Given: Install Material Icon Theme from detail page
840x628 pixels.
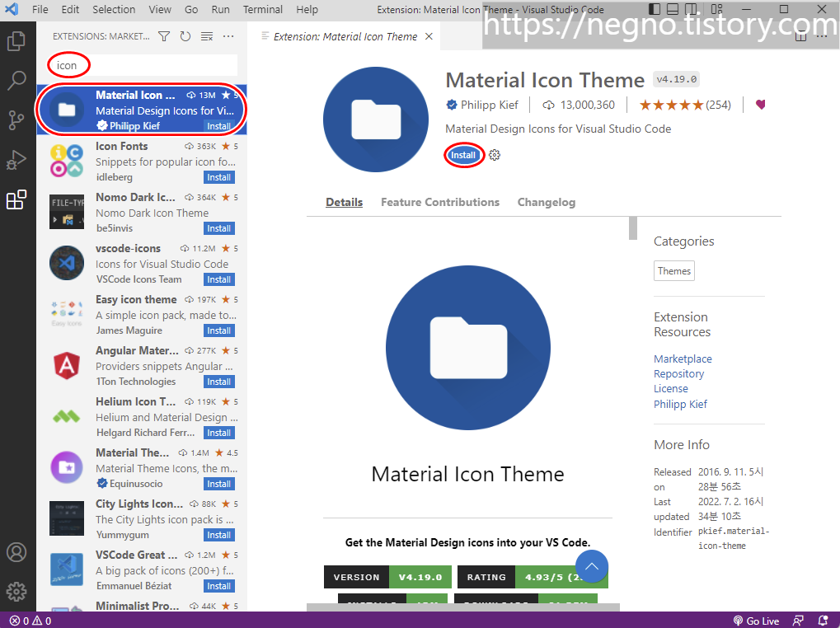Looking at the screenshot, I should point(462,155).
